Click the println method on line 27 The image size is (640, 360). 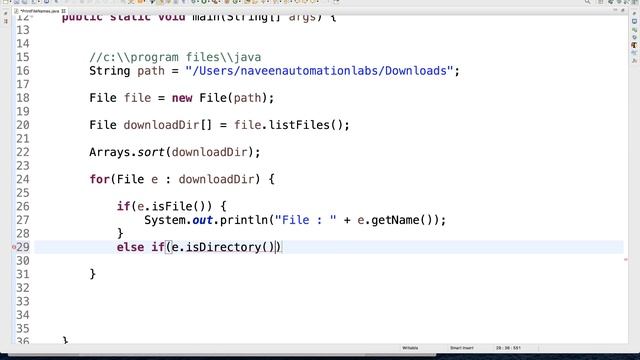point(244,220)
